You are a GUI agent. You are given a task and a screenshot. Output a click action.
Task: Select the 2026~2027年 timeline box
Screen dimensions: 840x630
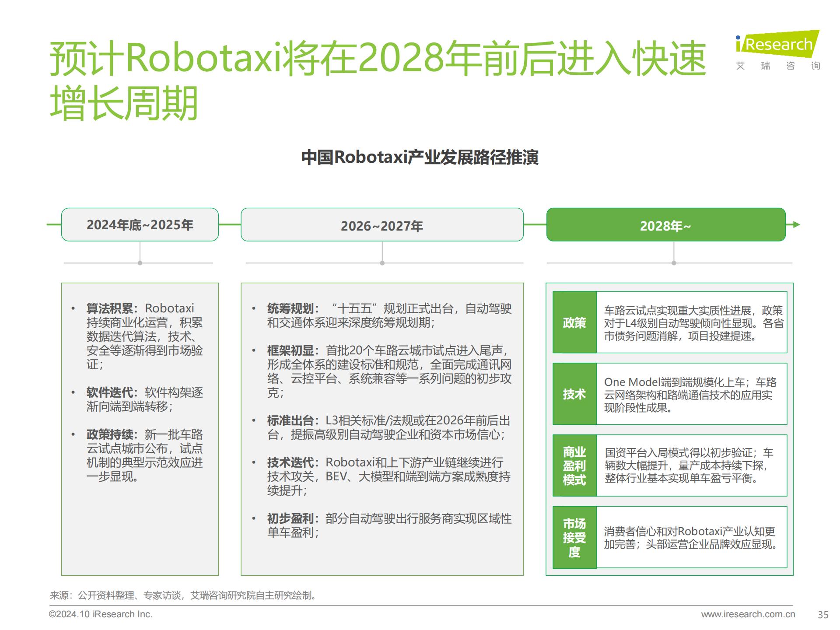pyautogui.click(x=381, y=225)
